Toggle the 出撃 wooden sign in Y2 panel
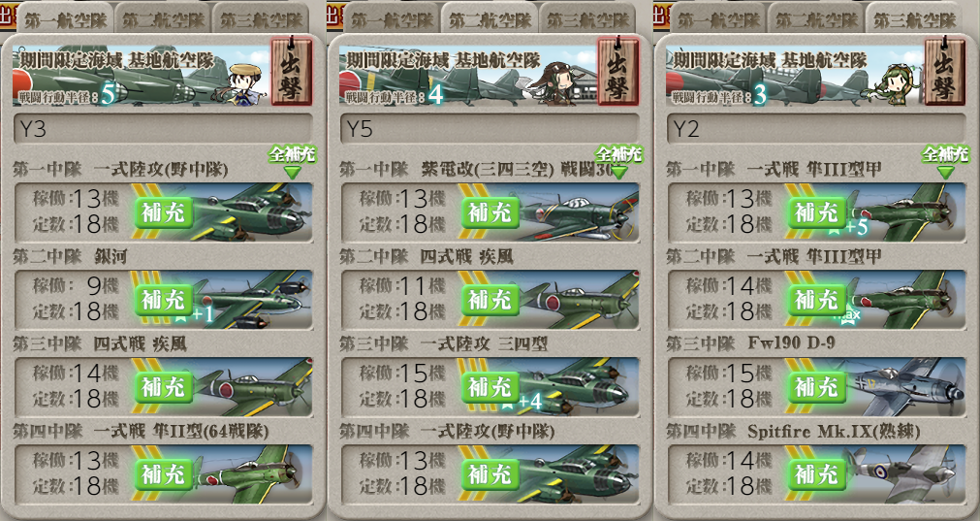Image resolution: width=980 pixels, height=521 pixels. 944,71
